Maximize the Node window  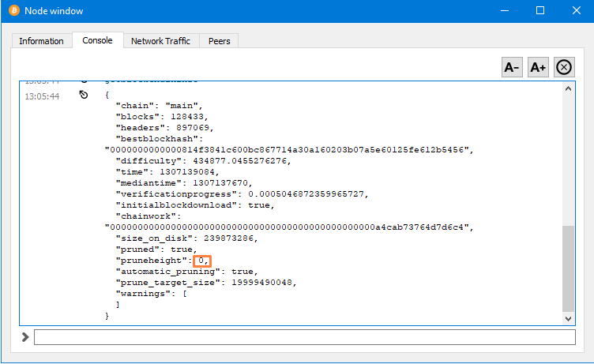tap(540, 10)
